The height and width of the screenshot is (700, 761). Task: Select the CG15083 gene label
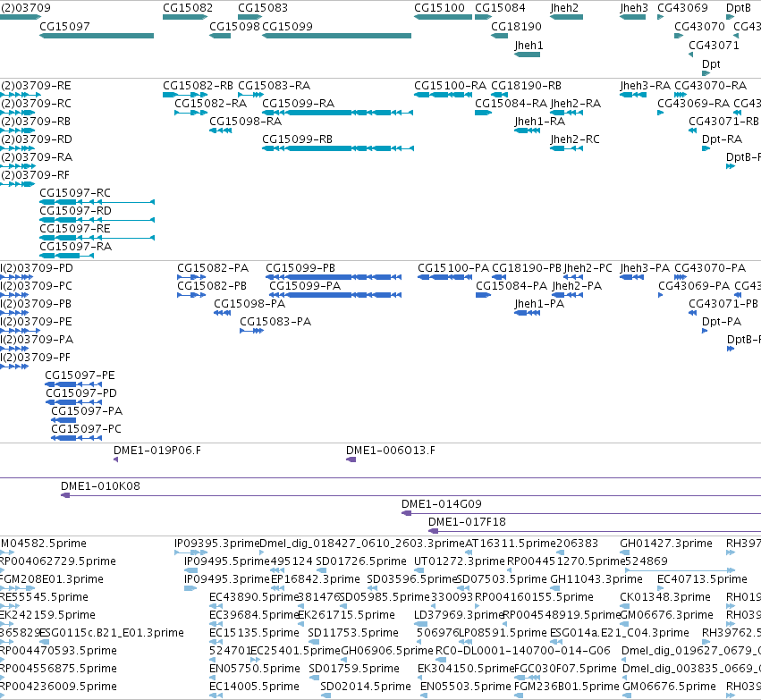(263, 8)
